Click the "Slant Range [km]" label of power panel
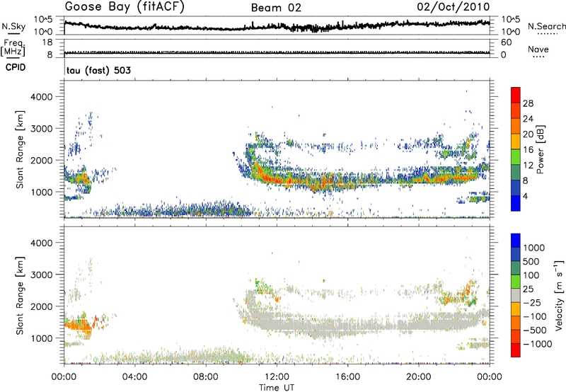566x392 pixels. pyautogui.click(x=20, y=149)
